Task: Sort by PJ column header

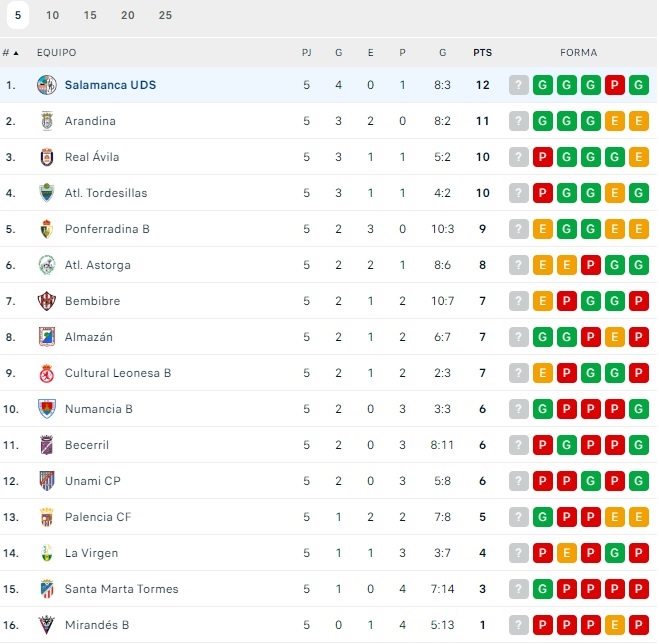Action: pos(307,53)
